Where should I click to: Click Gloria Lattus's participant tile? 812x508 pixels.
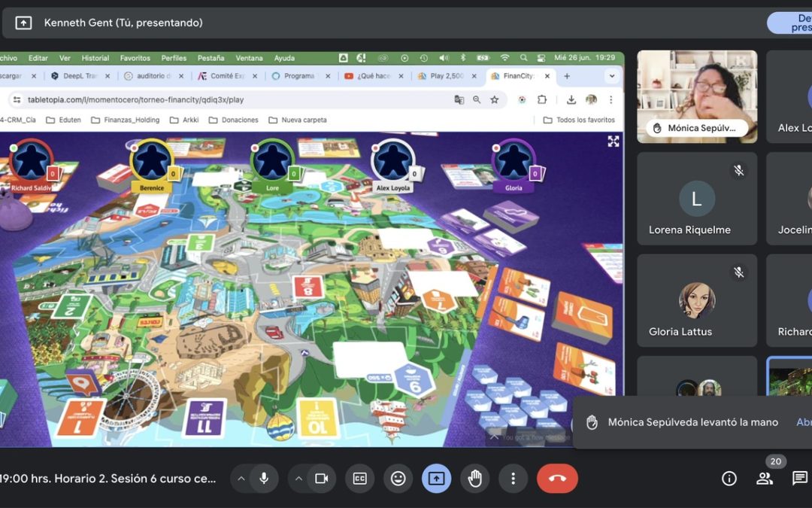tap(697, 300)
